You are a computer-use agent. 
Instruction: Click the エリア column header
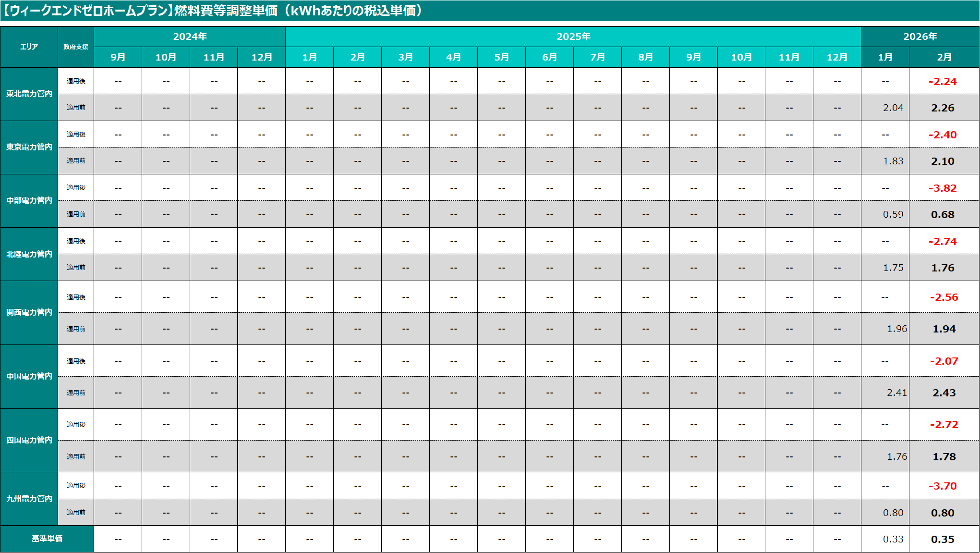[29, 47]
